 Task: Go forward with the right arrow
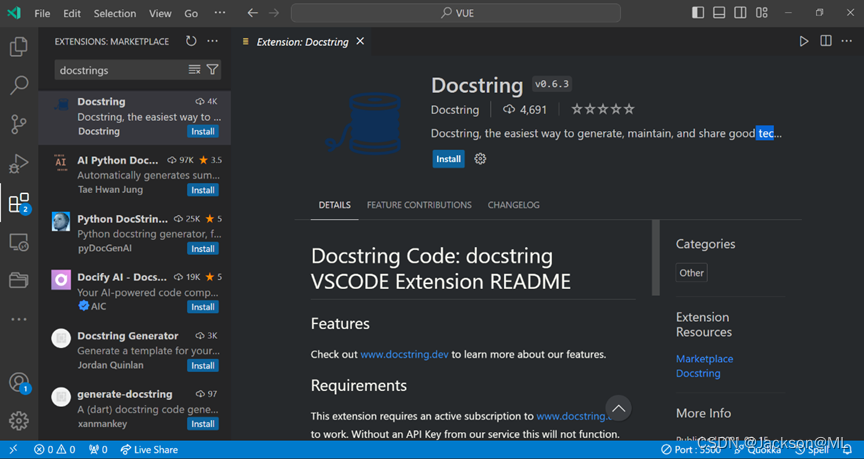click(274, 13)
